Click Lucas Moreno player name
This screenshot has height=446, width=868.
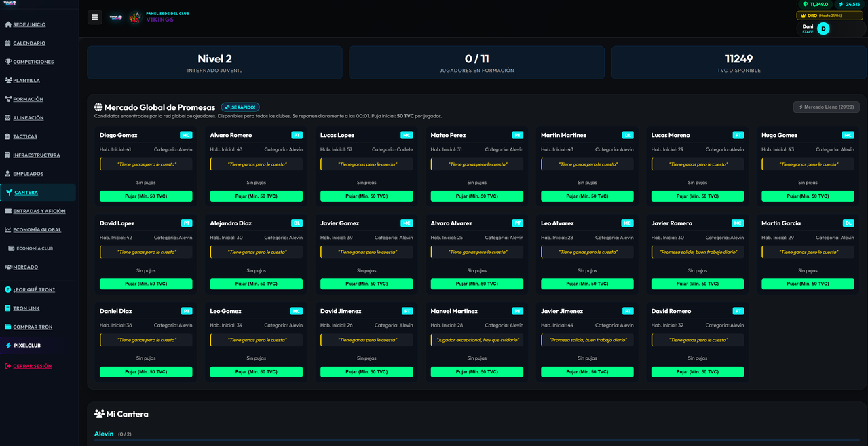pyautogui.click(x=671, y=135)
